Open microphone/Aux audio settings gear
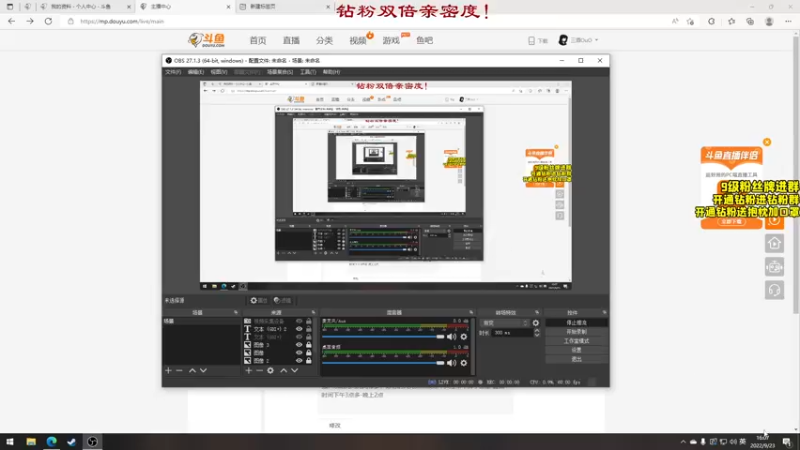 point(464,337)
